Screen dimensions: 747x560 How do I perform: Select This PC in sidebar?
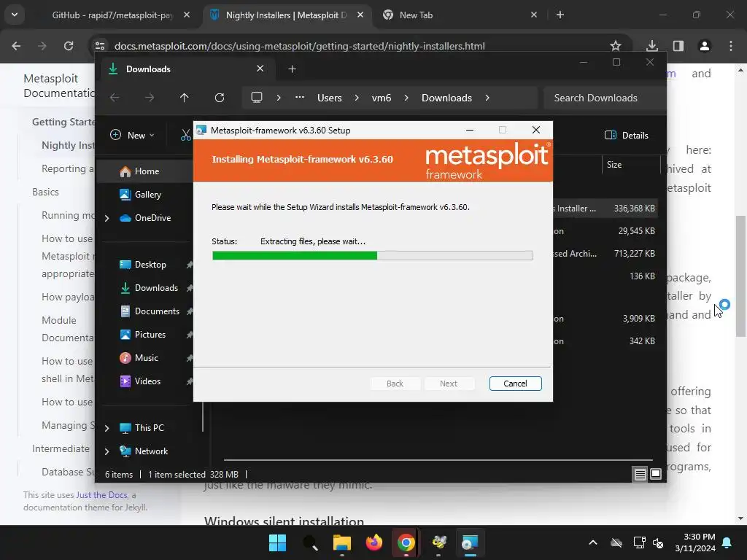(x=149, y=427)
